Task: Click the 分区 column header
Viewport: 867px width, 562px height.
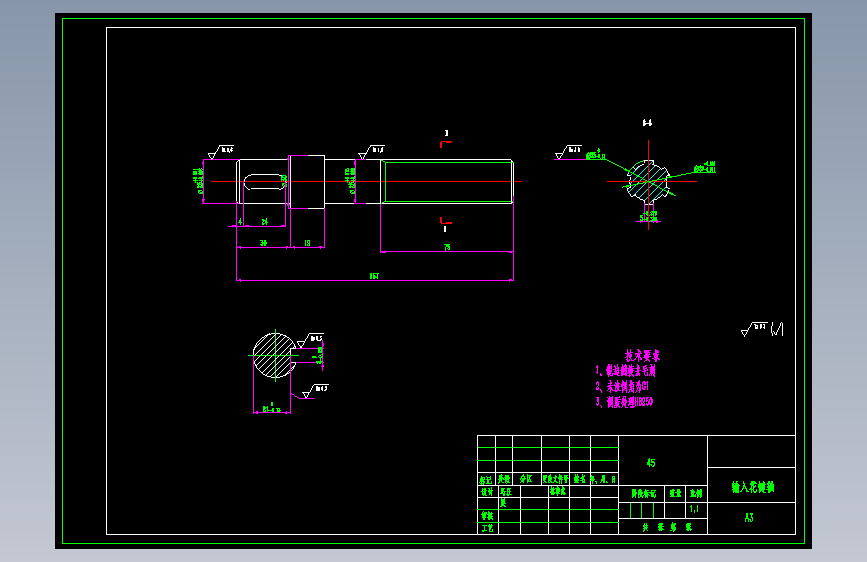Action: [526, 479]
